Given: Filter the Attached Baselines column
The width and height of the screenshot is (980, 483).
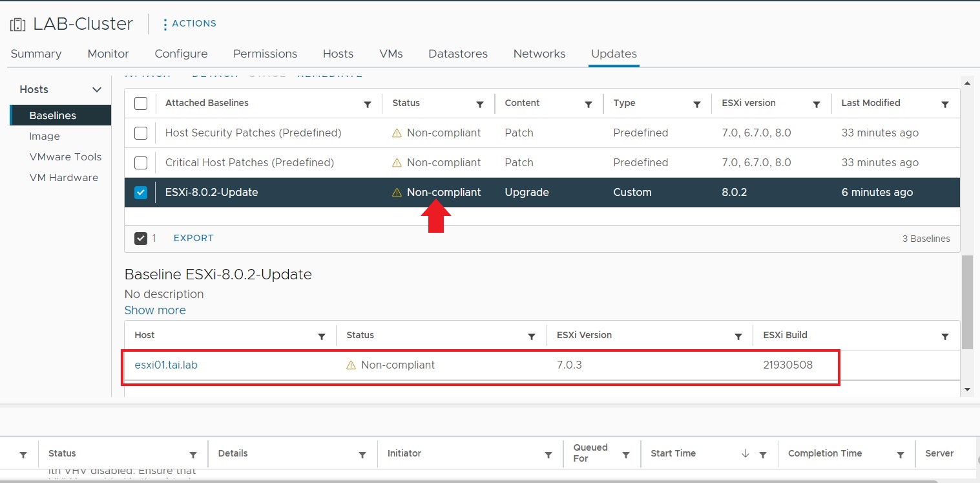Looking at the screenshot, I should (368, 104).
